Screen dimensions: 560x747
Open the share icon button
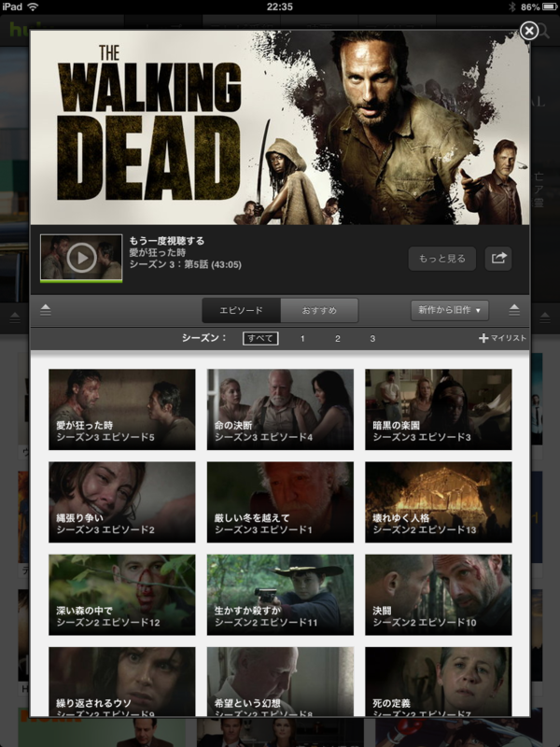[498, 259]
